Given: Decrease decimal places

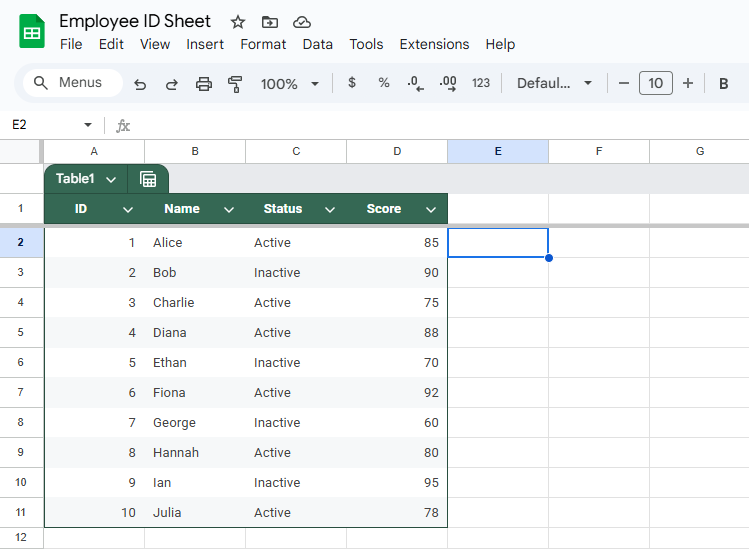Looking at the screenshot, I should [x=415, y=84].
